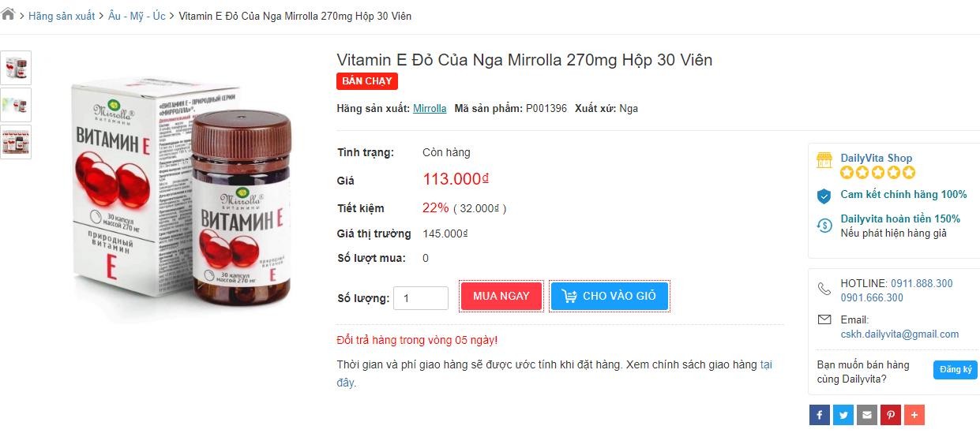Share product on Twitter
Image resolution: width=980 pixels, height=437 pixels.
tap(843, 415)
